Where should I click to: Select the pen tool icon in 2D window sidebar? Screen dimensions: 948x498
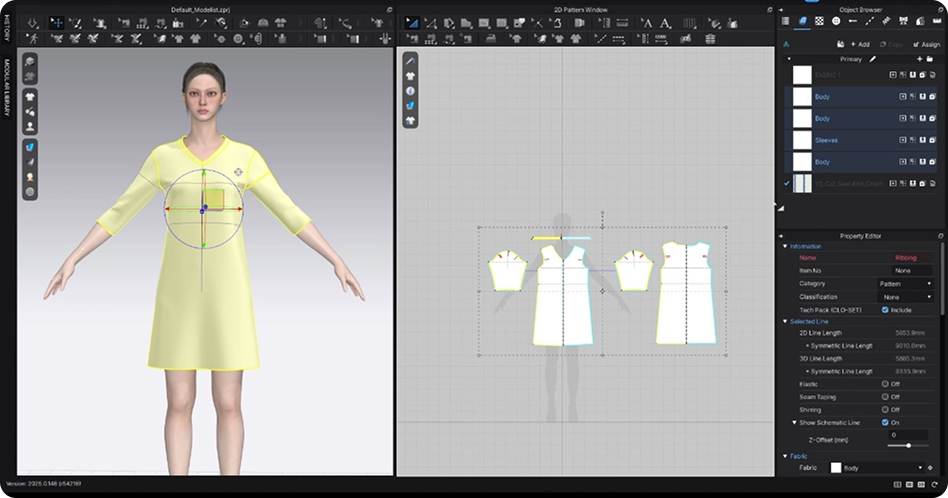point(410,61)
